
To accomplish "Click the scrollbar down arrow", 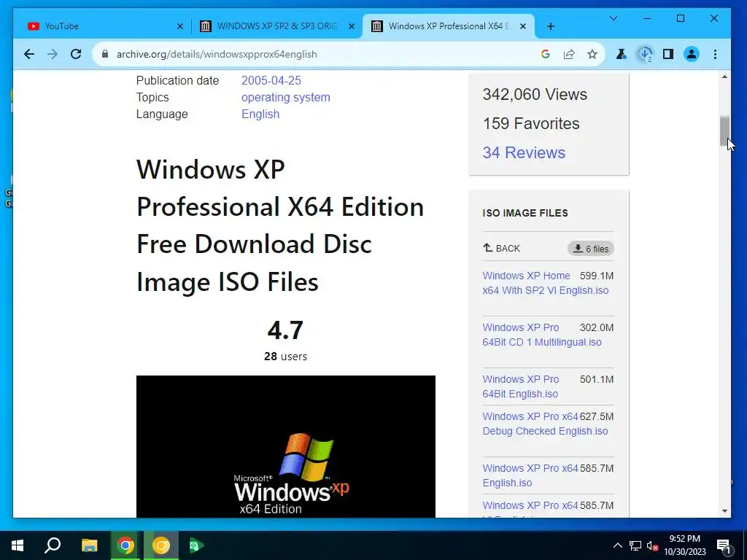I will pos(724,511).
